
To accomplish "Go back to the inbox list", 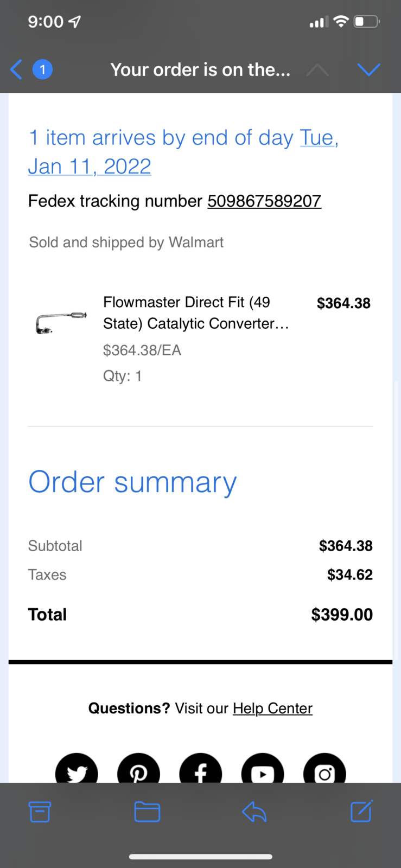I will [x=16, y=69].
